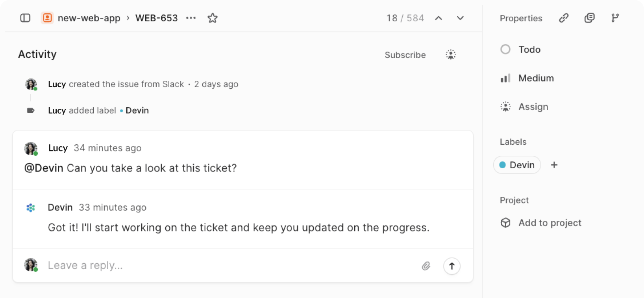Star issue WEB-653 as favorite

(x=213, y=18)
